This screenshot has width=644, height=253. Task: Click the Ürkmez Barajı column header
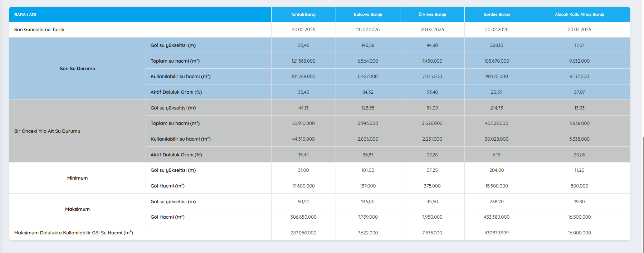pos(432,15)
